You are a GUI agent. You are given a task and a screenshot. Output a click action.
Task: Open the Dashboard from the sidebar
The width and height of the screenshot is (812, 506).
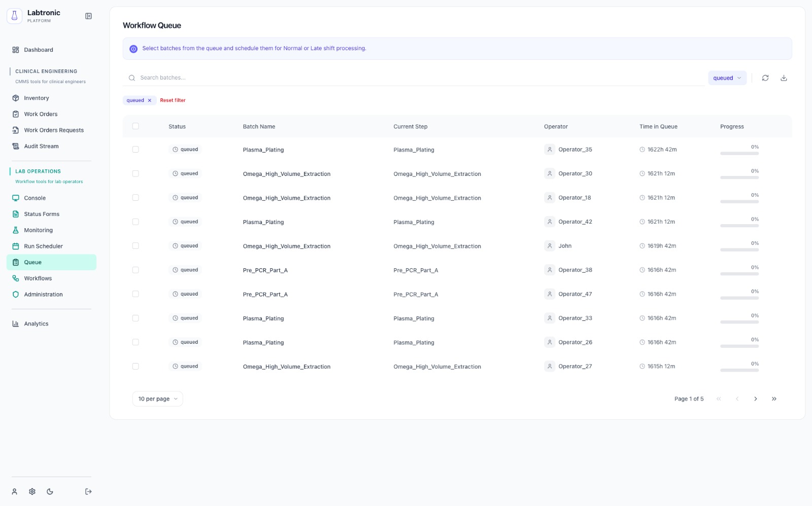pos(38,50)
